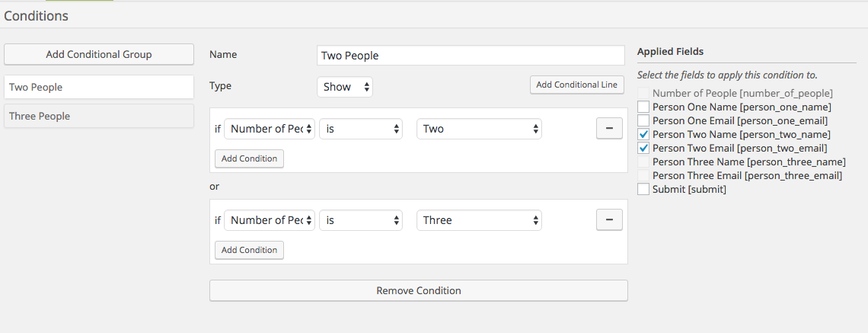The image size is (868, 333).
Task: Enable the Submit field checkbox
Action: coord(643,189)
